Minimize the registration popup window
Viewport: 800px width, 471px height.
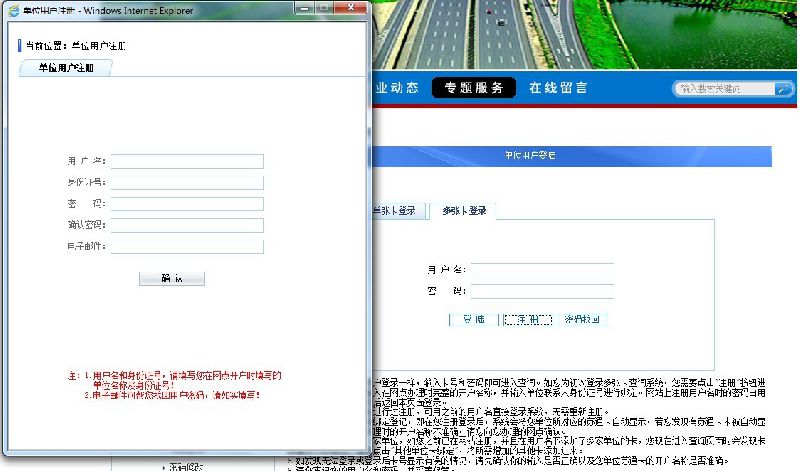click(304, 8)
